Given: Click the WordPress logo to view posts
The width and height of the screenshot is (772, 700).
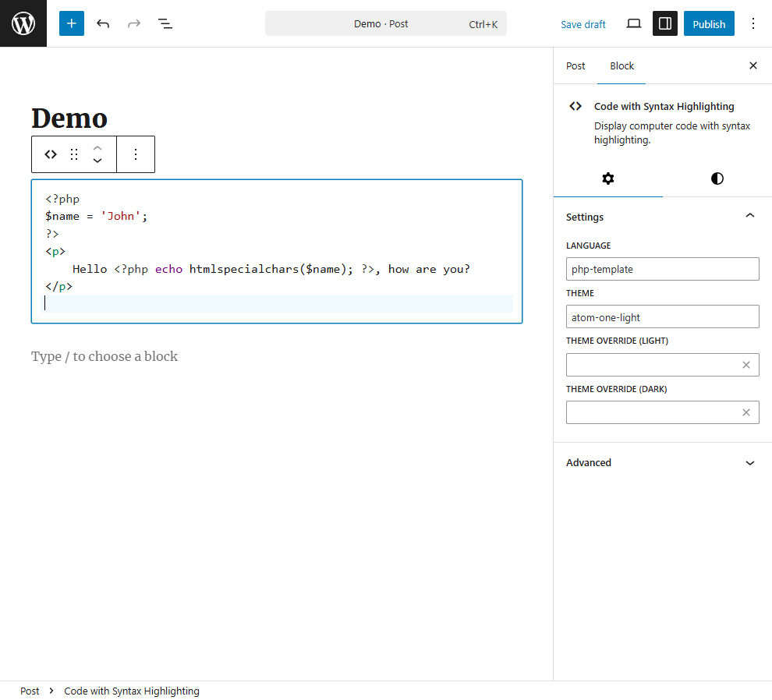Looking at the screenshot, I should click(x=23, y=23).
